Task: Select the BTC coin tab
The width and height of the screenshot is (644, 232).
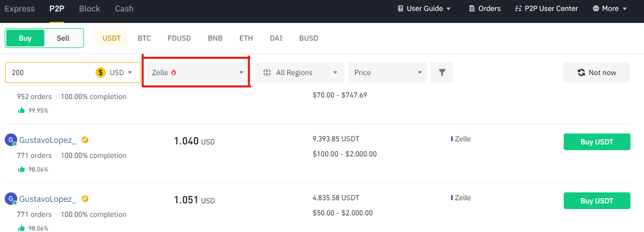Action: pos(144,38)
